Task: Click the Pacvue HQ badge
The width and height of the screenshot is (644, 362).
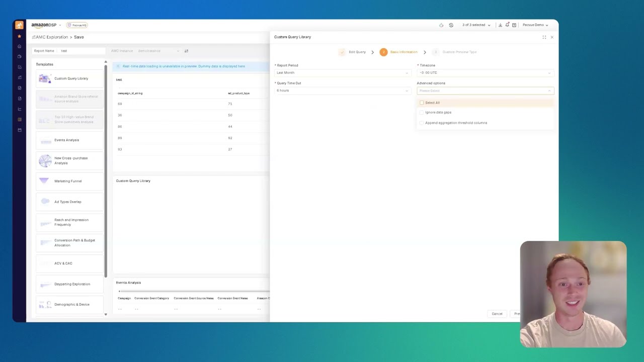Action: point(78,25)
